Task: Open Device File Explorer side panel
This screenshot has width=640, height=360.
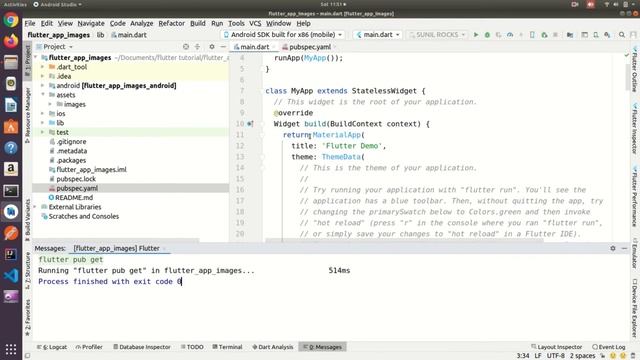Action: (x=635, y=308)
